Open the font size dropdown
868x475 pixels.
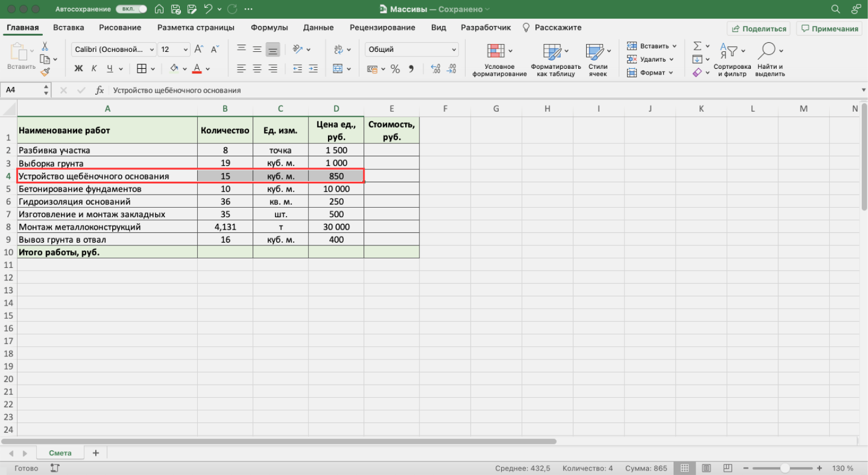tap(185, 50)
